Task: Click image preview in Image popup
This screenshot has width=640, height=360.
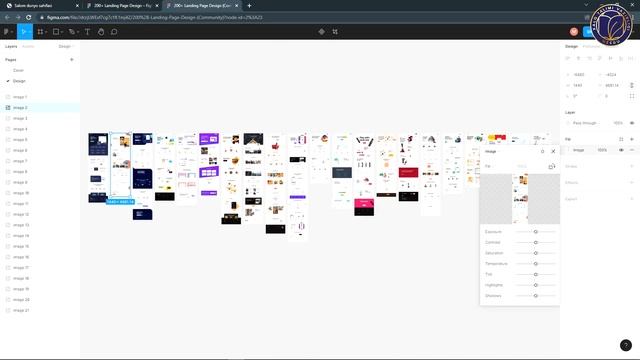Action: click(x=520, y=199)
